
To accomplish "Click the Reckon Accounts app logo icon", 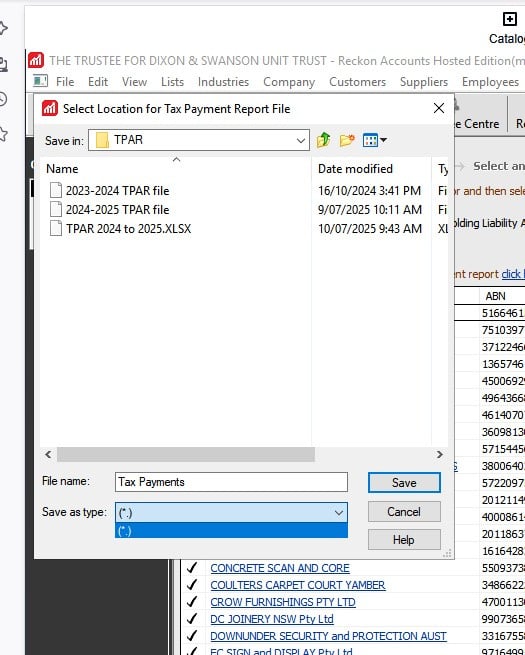I will 36,61.
